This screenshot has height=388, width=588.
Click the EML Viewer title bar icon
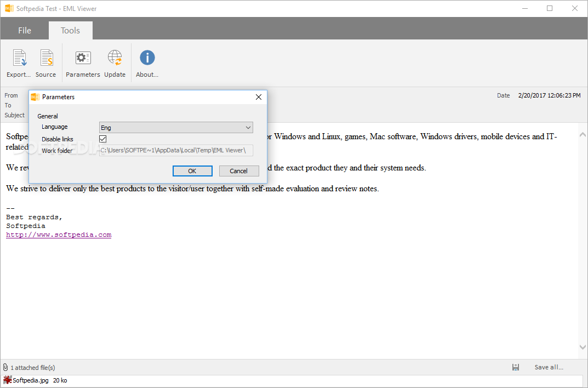9,8
